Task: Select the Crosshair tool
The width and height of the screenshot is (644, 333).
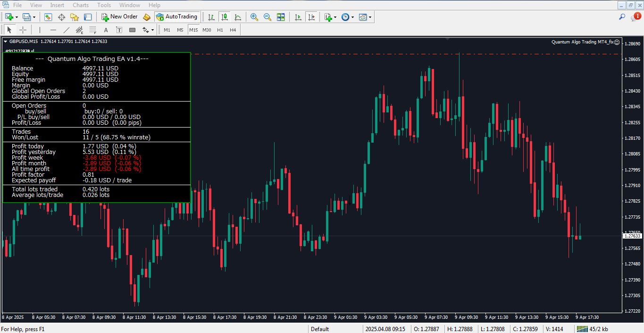Action: point(23,30)
